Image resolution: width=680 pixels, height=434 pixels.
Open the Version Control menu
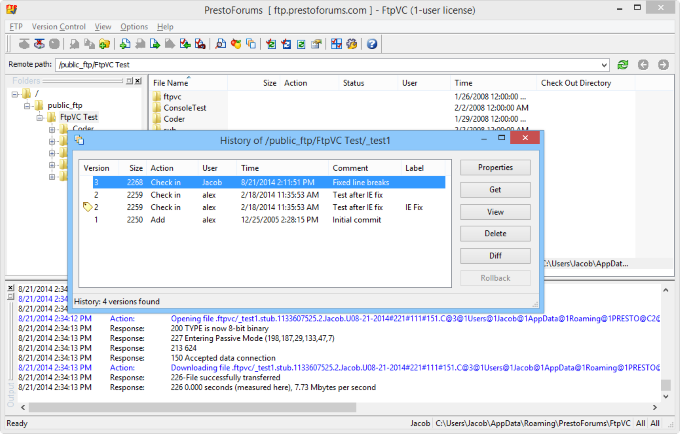59,27
